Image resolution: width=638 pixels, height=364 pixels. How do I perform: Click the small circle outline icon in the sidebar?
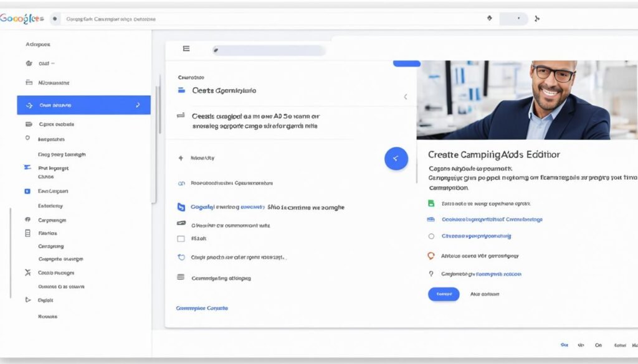pos(27,138)
